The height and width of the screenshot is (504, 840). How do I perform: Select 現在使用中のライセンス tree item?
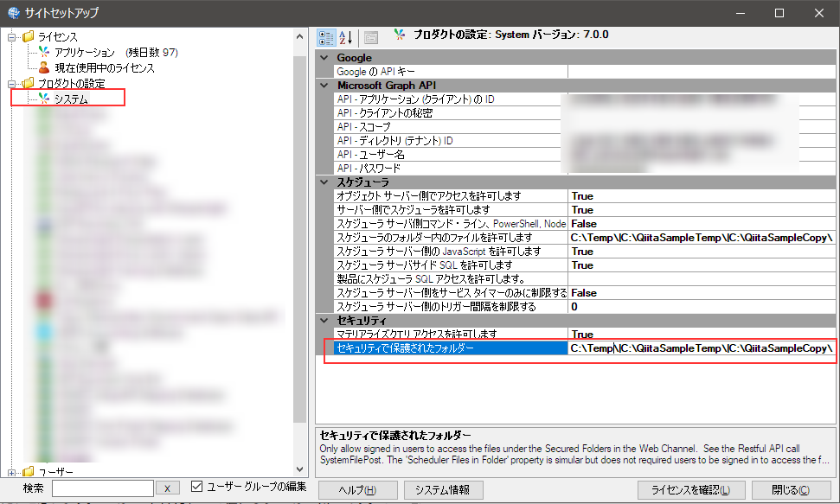[x=105, y=68]
